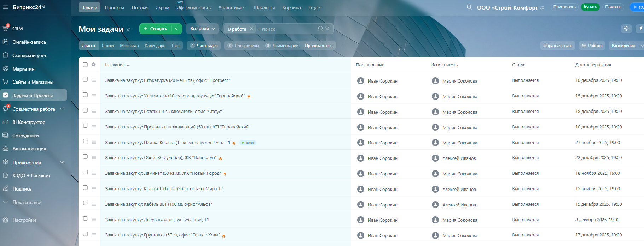Open BI Конструктор in the sidebar
This screenshot has height=246, width=644.
[x=29, y=122]
